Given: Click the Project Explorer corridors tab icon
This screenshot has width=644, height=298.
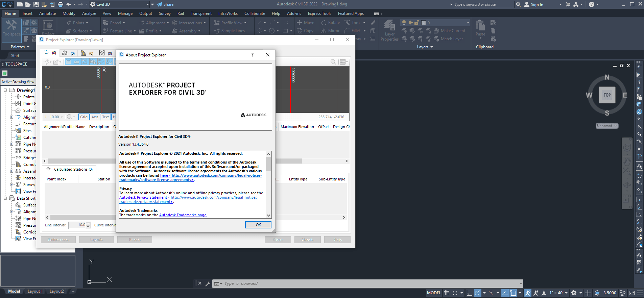Looking at the screenshot, I should [84, 53].
